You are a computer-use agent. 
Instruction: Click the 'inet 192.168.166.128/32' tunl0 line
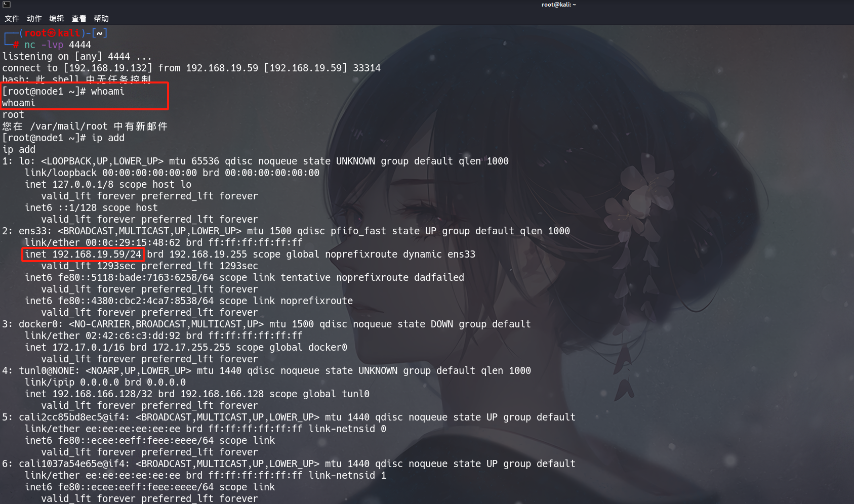197,394
